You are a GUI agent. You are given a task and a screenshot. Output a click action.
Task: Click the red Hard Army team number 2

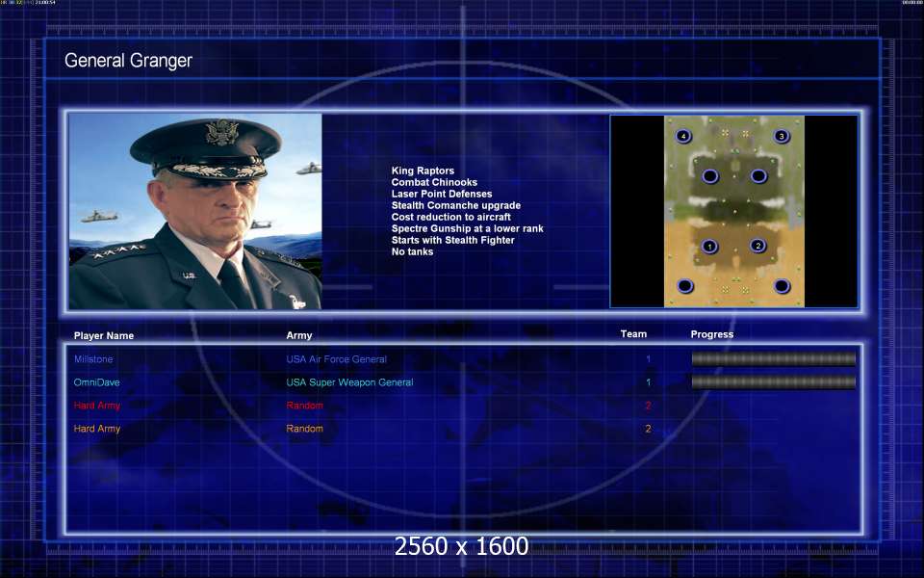click(648, 406)
